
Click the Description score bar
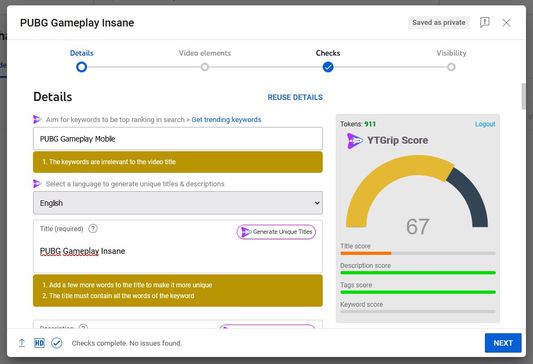(418, 273)
